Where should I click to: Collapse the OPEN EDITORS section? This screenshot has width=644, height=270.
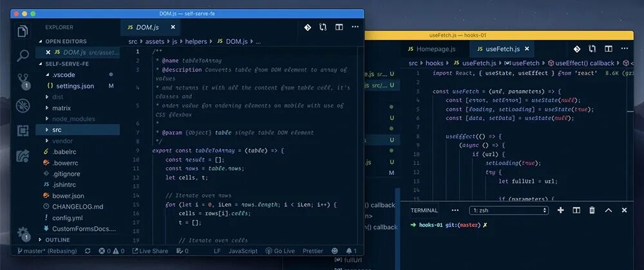[62, 41]
